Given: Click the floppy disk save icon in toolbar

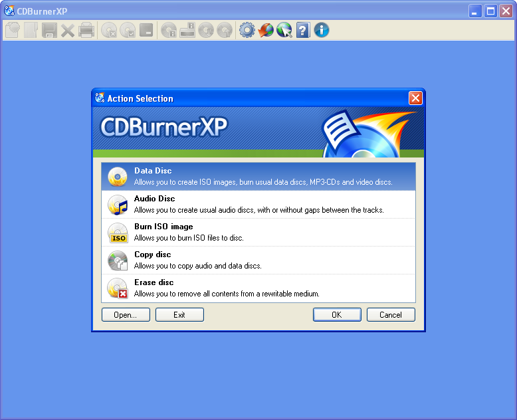Looking at the screenshot, I should [49, 30].
